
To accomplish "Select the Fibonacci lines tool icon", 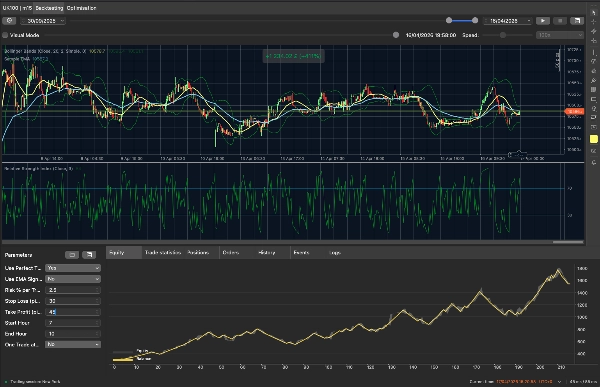I will click(x=593, y=90).
